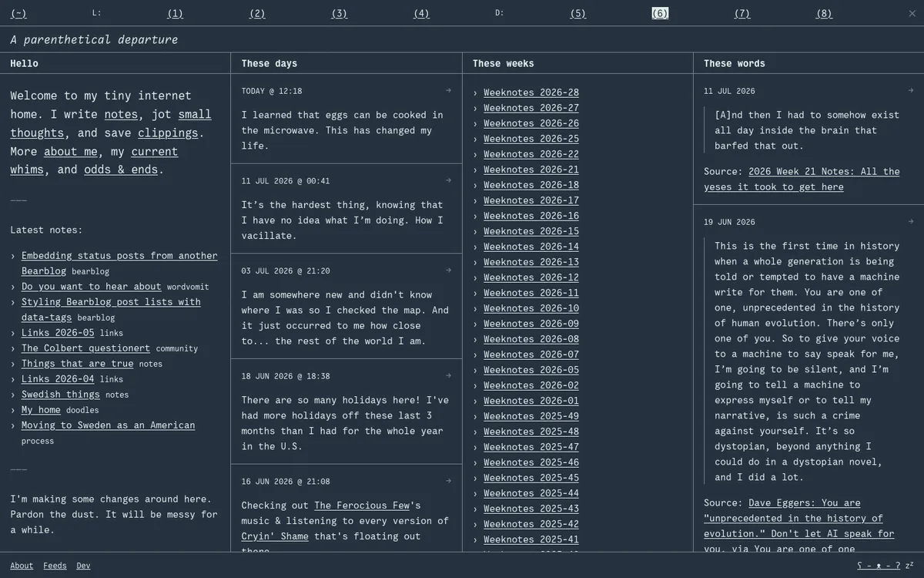
Task: Click the 'doodles' tag label
Action: coord(82,410)
